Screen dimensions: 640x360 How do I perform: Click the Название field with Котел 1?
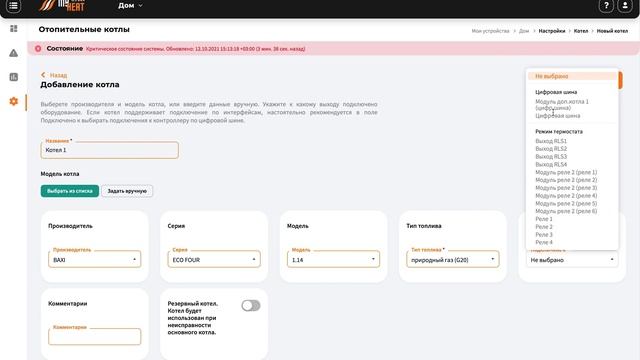pyautogui.click(x=109, y=150)
